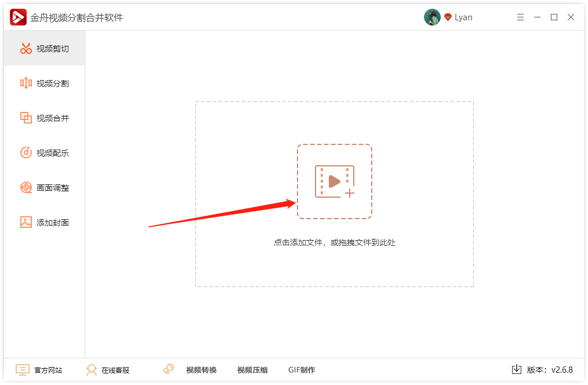Viewport: 588px width, 385px height.
Task: Click the user avatar thumbnail
Action: pyautogui.click(x=433, y=17)
